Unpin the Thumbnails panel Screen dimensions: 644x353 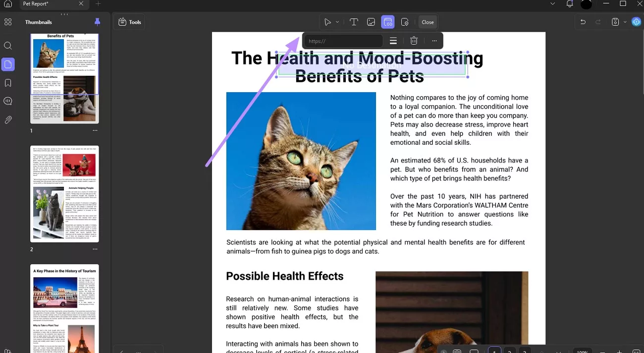click(97, 22)
